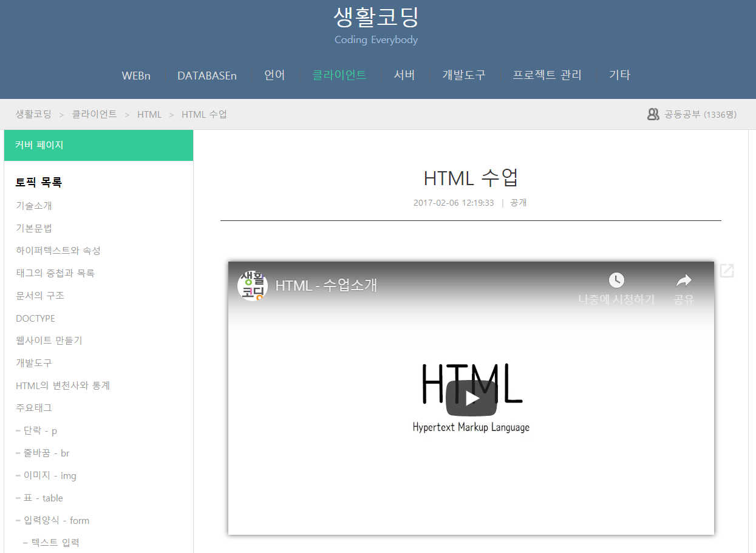Open the 표 - table topic

43,498
